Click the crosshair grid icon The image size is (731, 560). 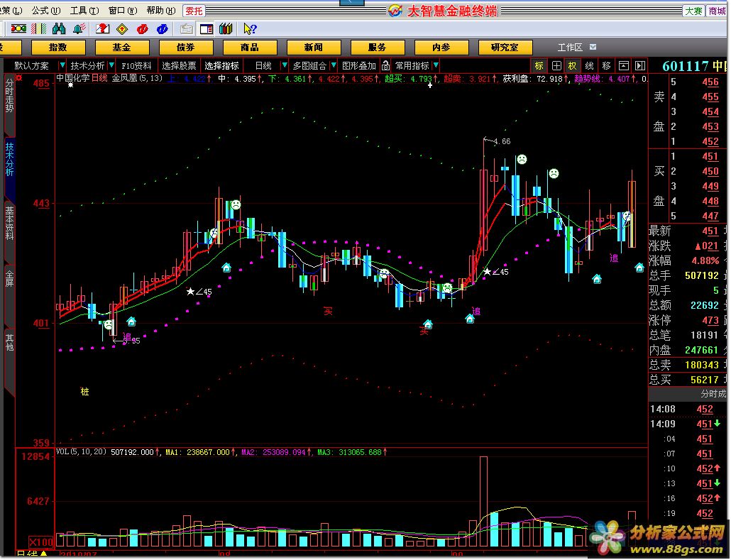[x=556, y=66]
